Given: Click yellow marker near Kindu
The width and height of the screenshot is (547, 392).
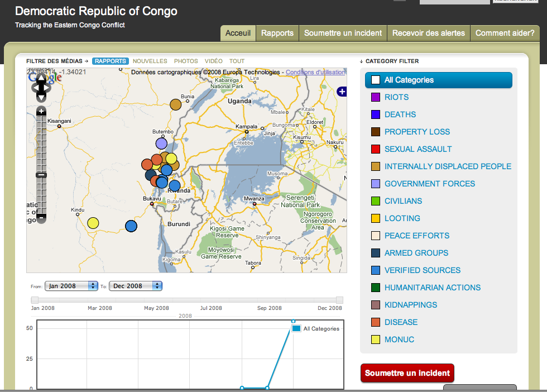Looking at the screenshot, I should coord(93,223).
